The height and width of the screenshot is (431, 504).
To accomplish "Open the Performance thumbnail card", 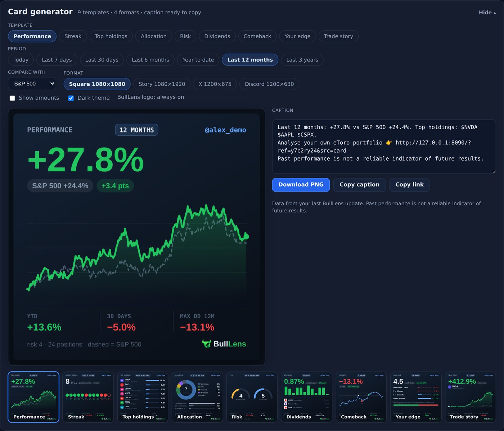I will [x=33, y=397].
